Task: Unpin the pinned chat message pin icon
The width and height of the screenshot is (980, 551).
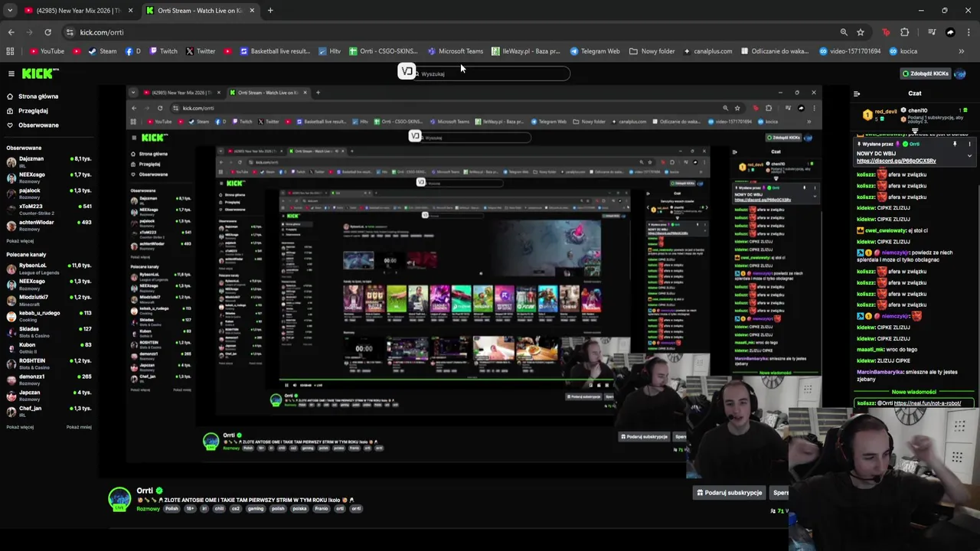Action: click(x=955, y=144)
